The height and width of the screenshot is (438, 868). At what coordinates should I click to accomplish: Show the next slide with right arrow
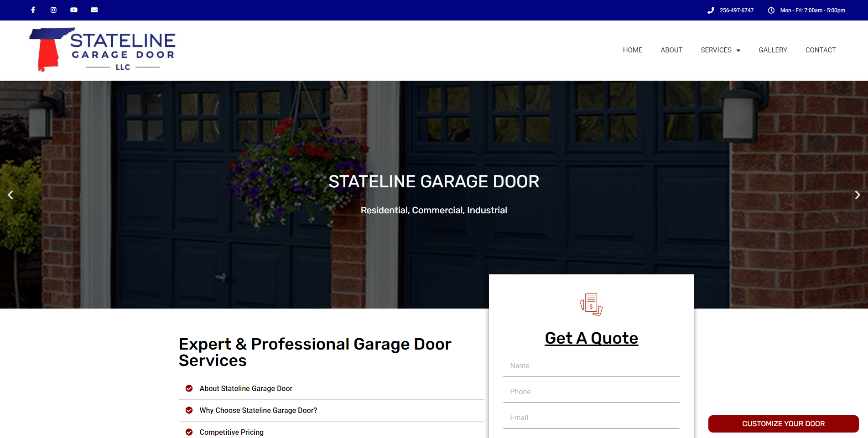coord(858,195)
